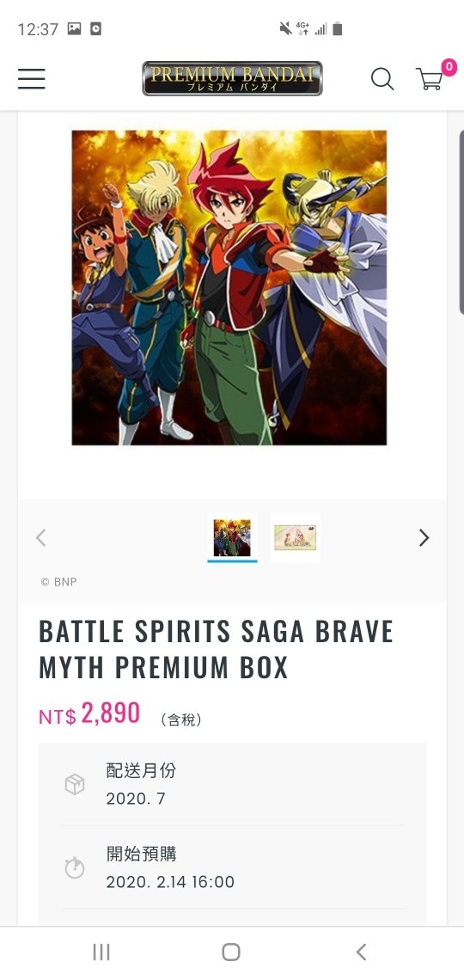Tap the delivery box icon beside 配送月份

click(75, 784)
